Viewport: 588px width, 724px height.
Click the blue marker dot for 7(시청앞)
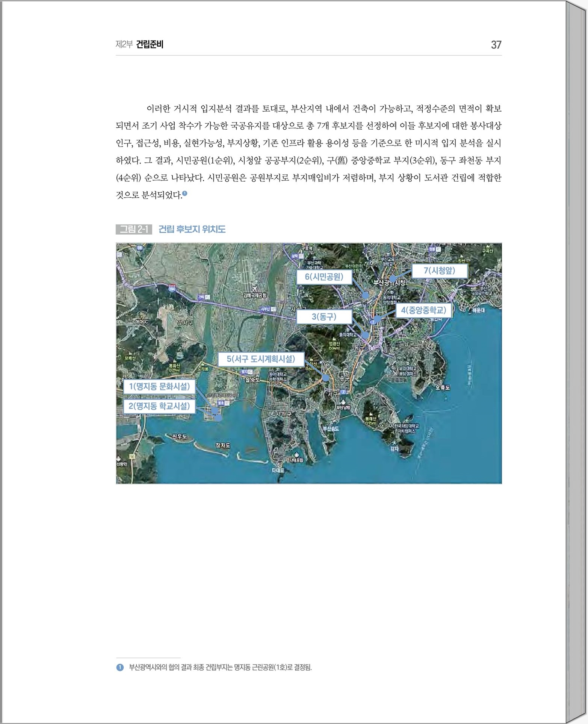(x=393, y=279)
